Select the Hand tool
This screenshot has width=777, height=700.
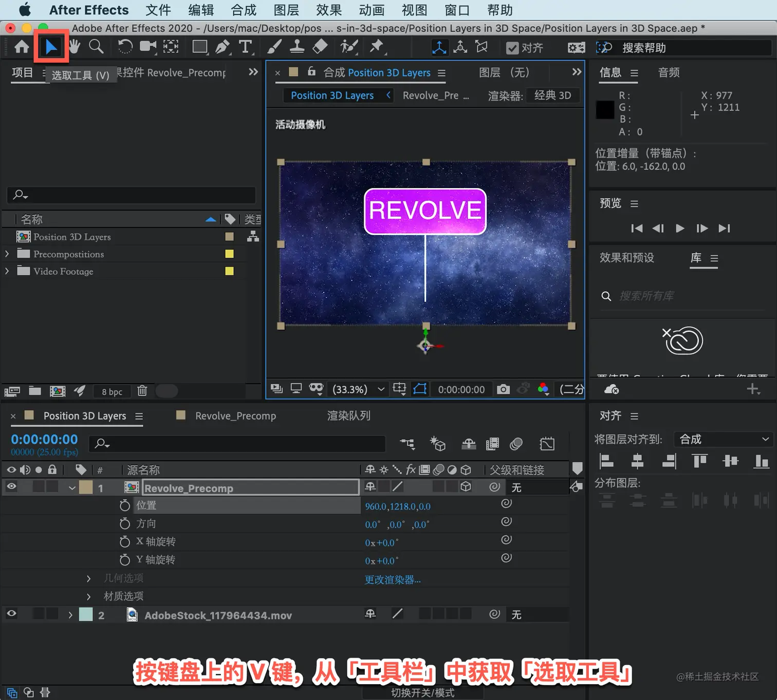pos(75,47)
